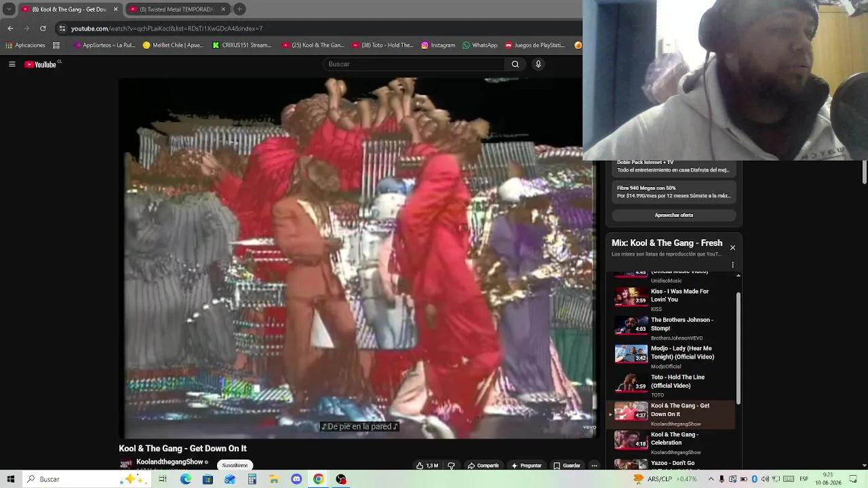Open the MelBet Chile bookmark

click(173, 45)
